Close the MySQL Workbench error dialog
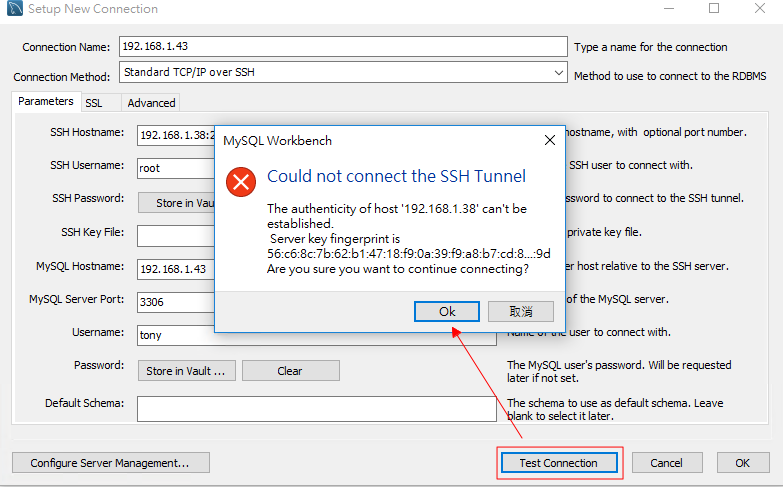This screenshot has height=487, width=783. tap(550, 140)
